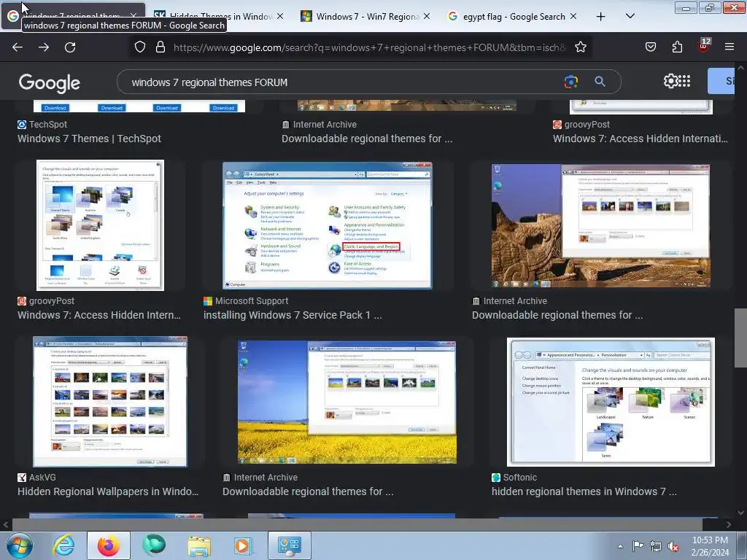Open a new browser tab
Viewport: 747px width, 560px height.
pyautogui.click(x=601, y=17)
